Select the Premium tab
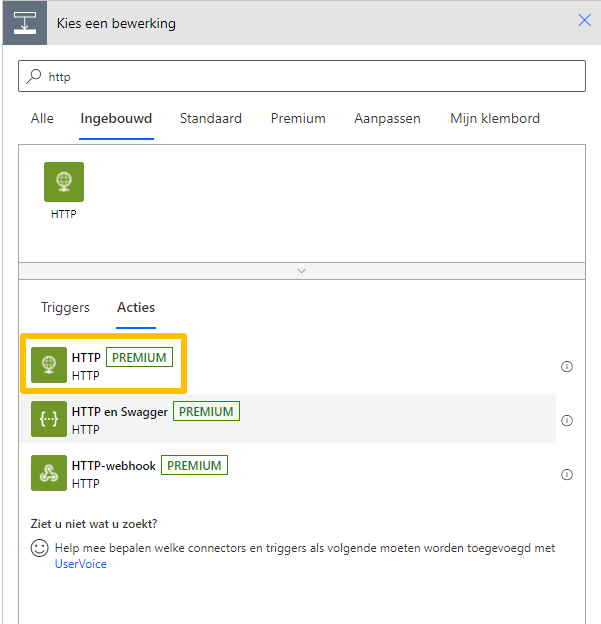Image resolution: width=601 pixels, height=624 pixels. pyautogui.click(x=298, y=119)
